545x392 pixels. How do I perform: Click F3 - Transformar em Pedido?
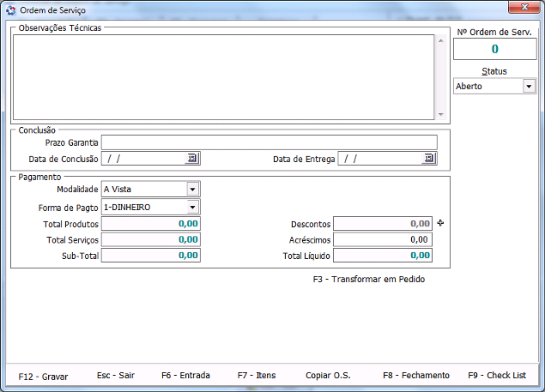[369, 279]
